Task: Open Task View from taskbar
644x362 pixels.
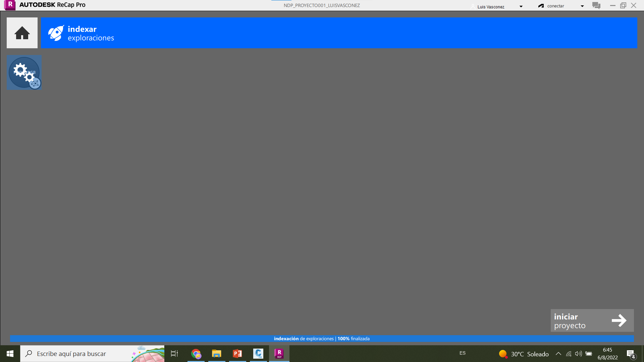Action: tap(174, 354)
